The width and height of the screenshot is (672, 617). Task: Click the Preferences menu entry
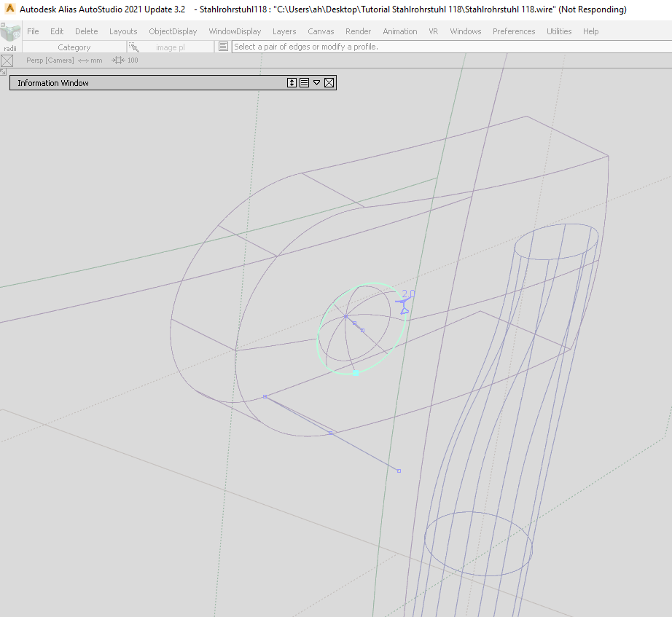pyautogui.click(x=514, y=31)
